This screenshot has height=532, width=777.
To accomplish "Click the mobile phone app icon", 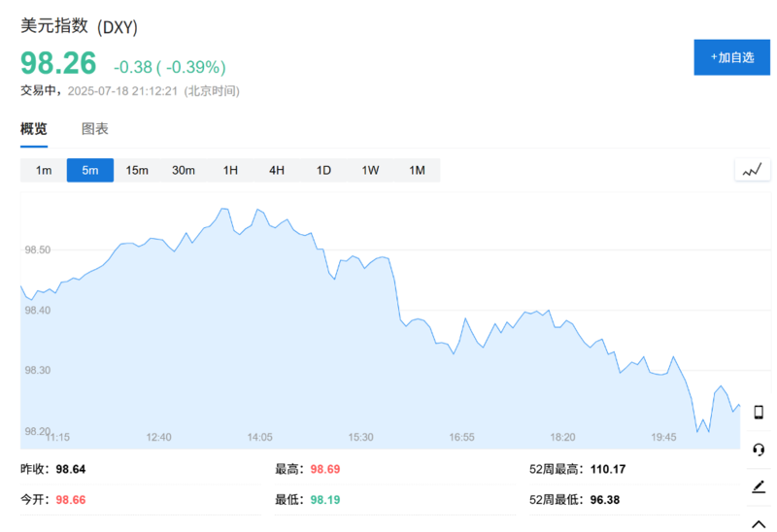I will point(759,412).
